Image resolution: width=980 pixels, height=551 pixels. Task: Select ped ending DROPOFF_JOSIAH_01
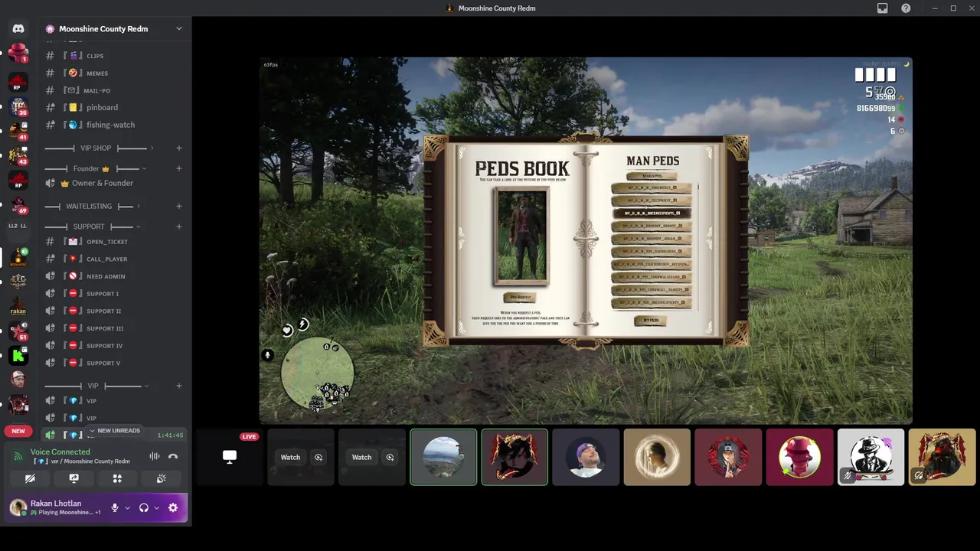(652, 239)
